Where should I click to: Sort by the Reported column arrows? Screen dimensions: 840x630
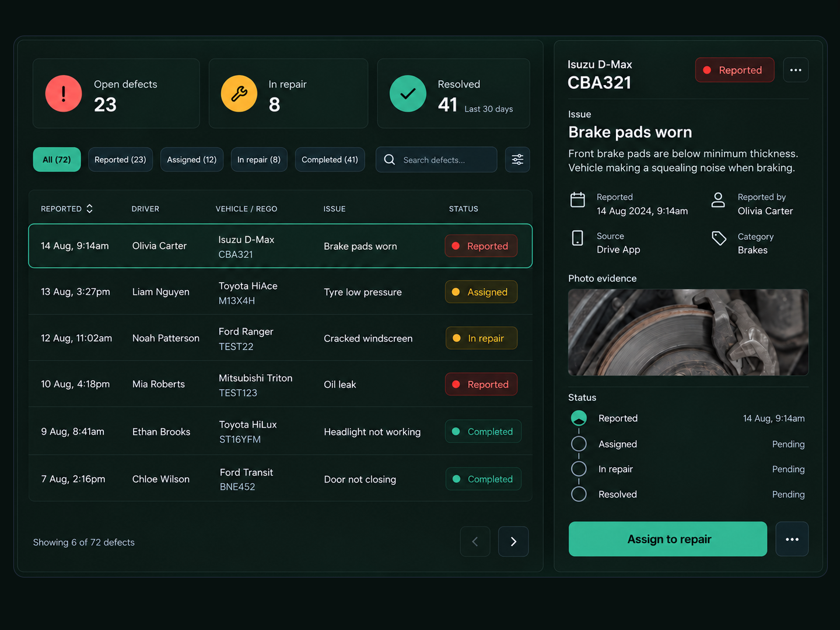[89, 208]
